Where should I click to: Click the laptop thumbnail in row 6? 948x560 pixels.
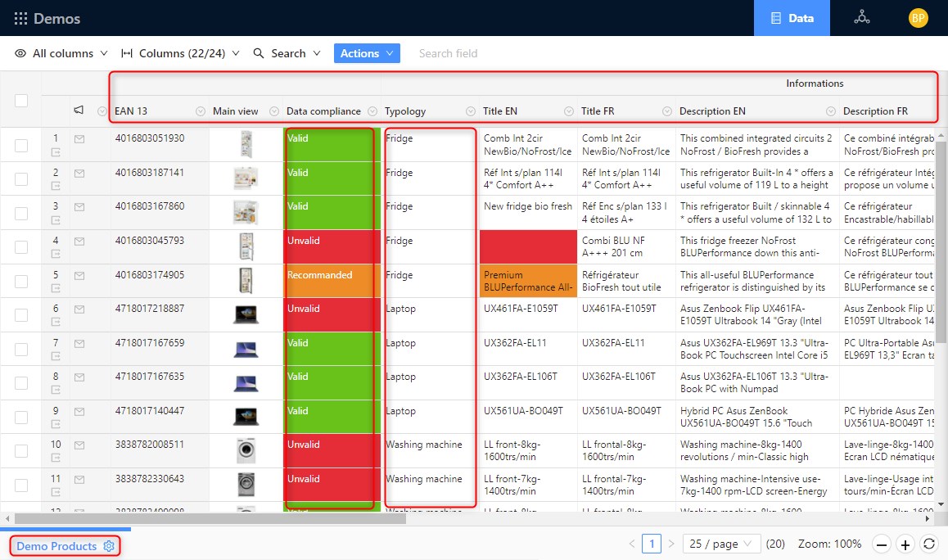click(x=246, y=314)
